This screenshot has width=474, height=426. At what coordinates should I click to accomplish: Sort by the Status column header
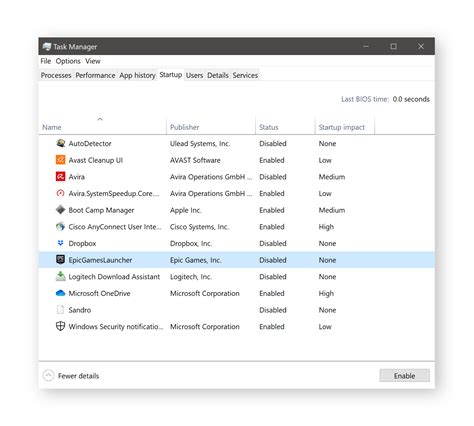click(x=269, y=127)
